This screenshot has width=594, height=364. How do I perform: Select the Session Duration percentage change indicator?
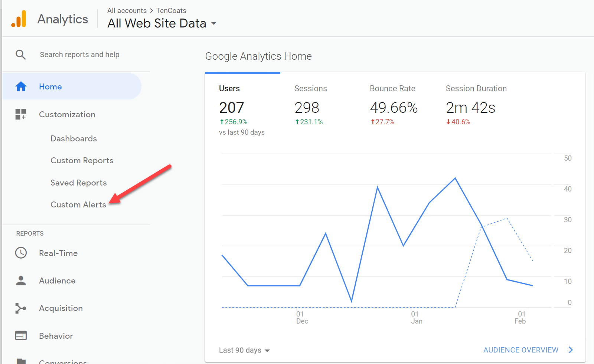point(458,122)
